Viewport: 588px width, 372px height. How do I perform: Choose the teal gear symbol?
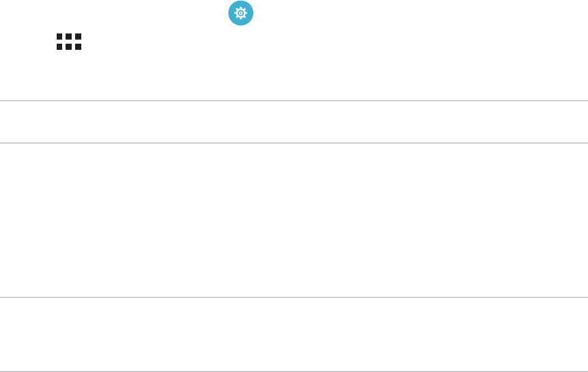240,13
